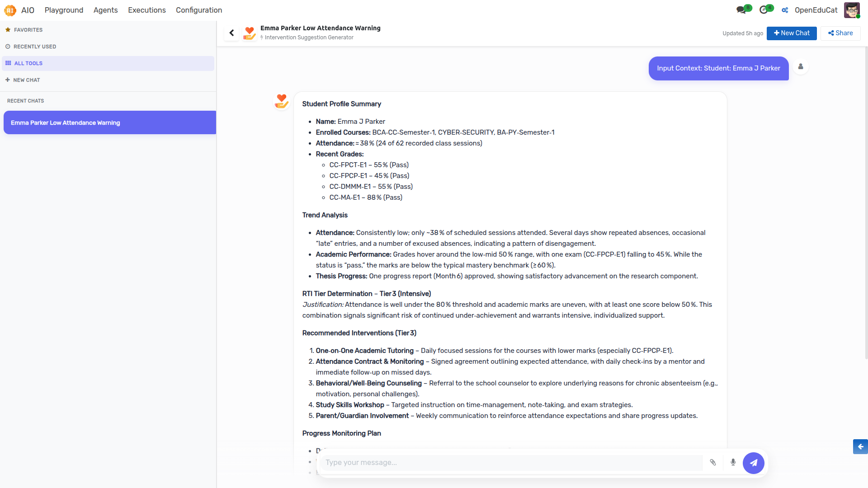Click the Intervention Suggestion Generator subtitle
The width and height of the screenshot is (868, 488).
coord(309,38)
